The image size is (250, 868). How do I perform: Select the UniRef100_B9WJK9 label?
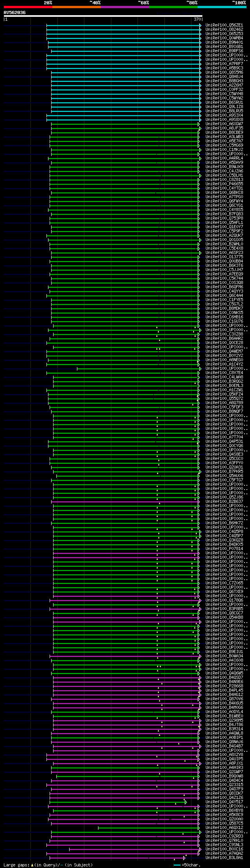[x=224, y=167]
